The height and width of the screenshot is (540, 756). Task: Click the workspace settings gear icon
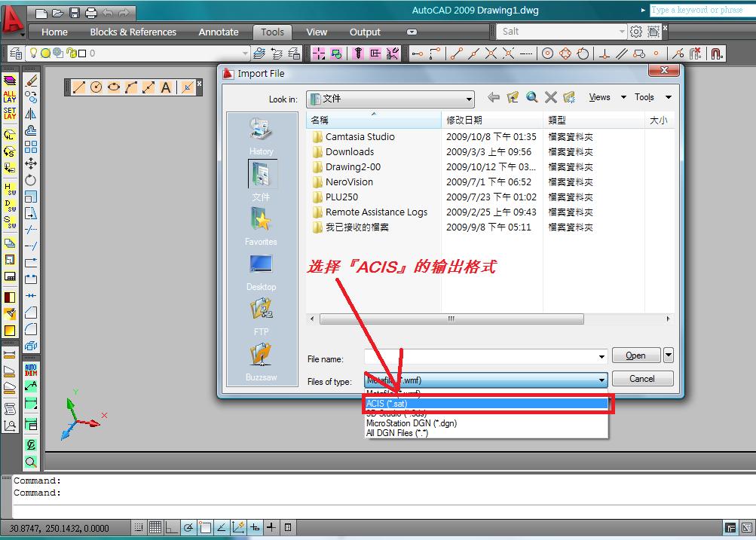pyautogui.click(x=636, y=32)
